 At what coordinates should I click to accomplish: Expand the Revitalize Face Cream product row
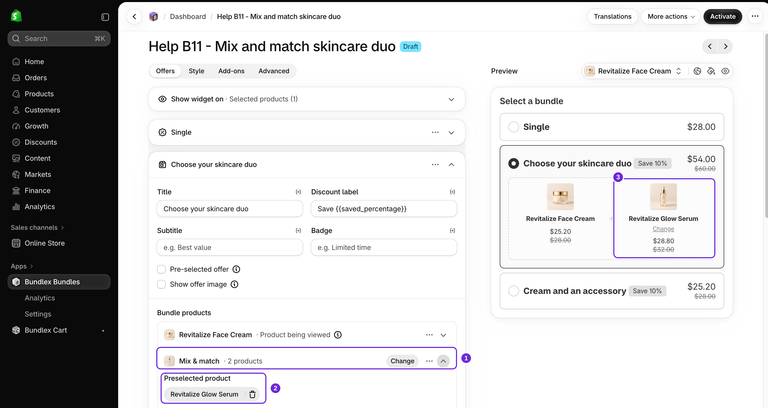443,335
